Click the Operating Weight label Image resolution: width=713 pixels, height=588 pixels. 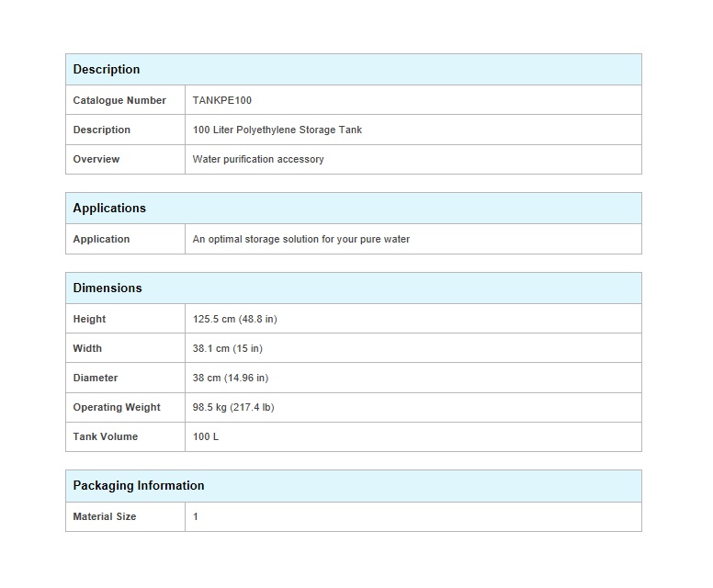click(117, 407)
